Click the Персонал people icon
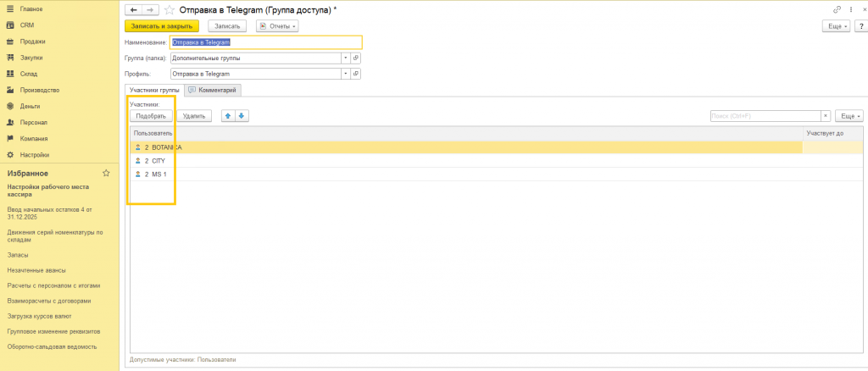The height and width of the screenshot is (371, 868). pyautogui.click(x=10, y=122)
